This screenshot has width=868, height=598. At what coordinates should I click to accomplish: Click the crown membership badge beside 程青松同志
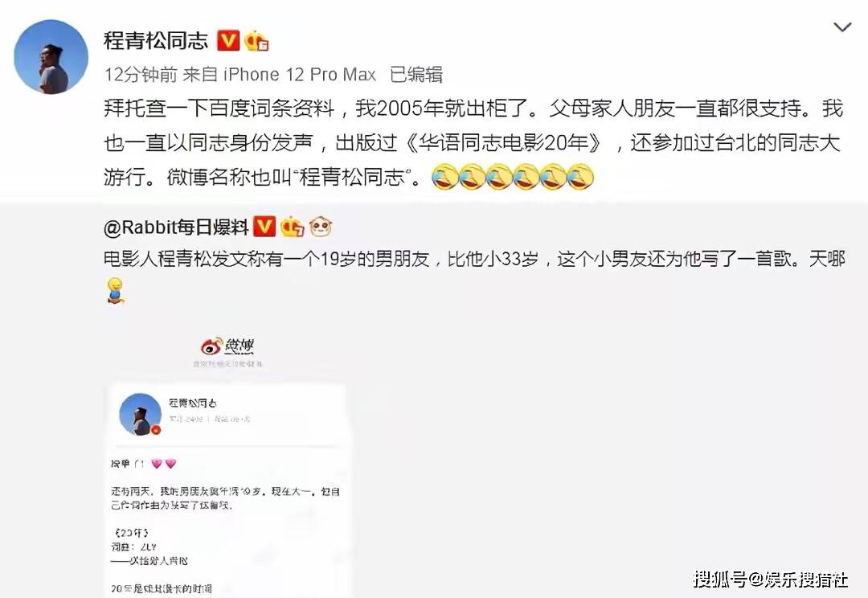point(256,40)
